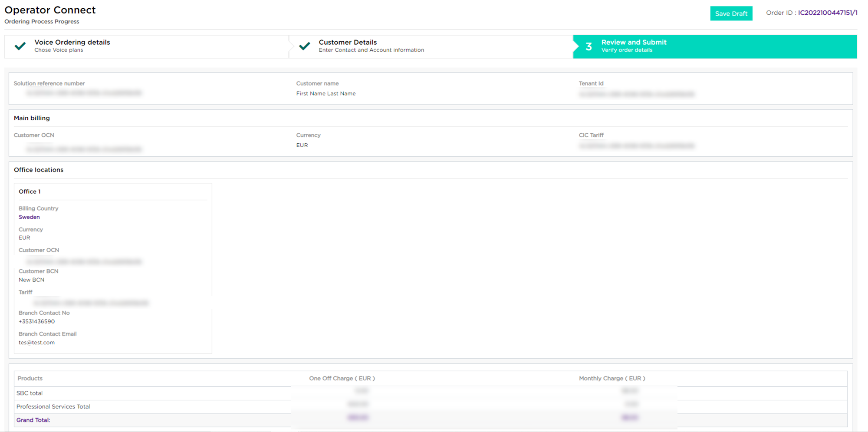
Task: Click the step 3 number indicator
Action: click(589, 46)
